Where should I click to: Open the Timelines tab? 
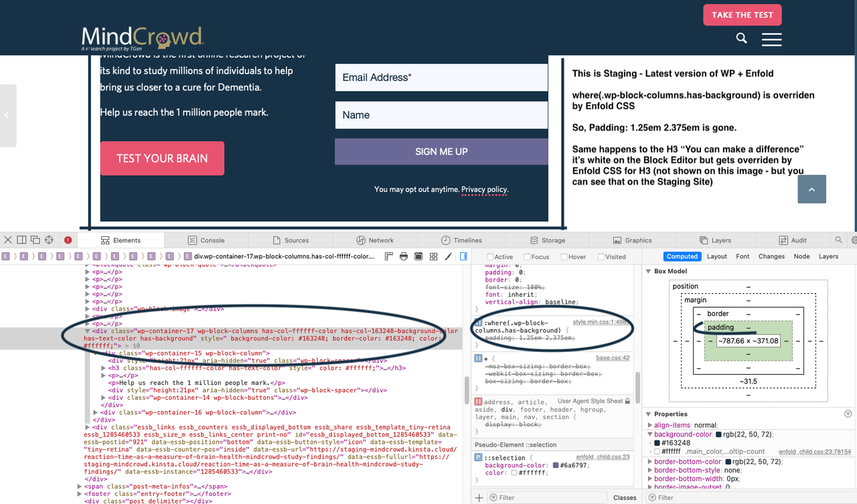pos(461,240)
